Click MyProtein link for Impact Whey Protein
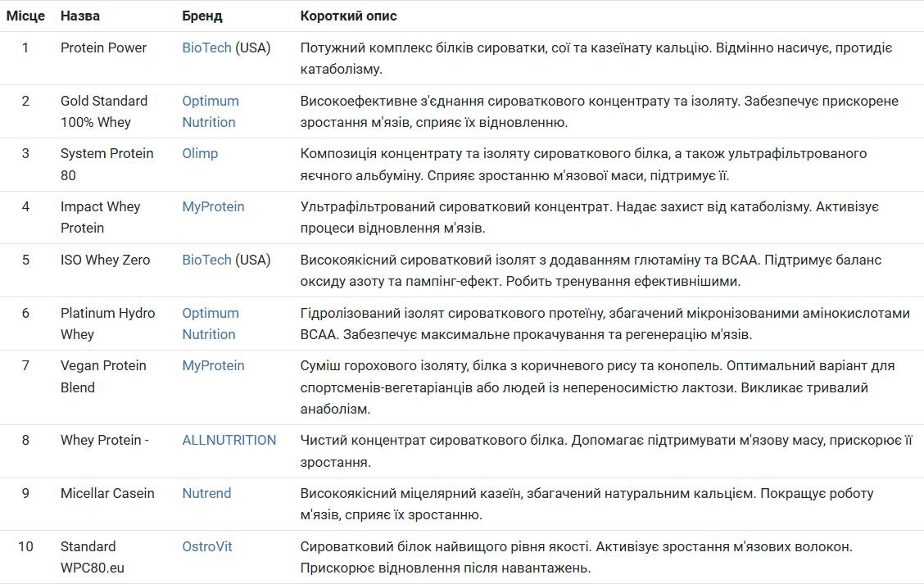This screenshot has height=584, width=924. click(x=213, y=206)
